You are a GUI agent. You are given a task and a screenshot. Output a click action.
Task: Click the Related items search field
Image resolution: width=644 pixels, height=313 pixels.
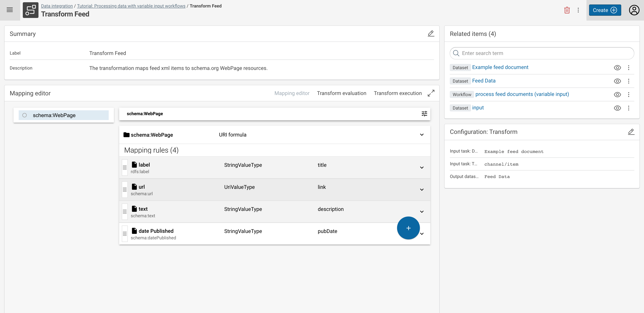click(x=545, y=53)
